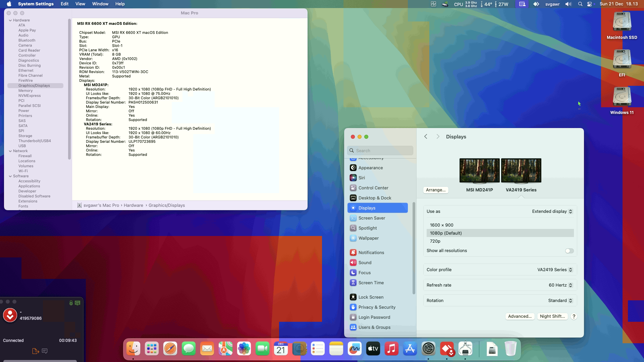
Task: Open chat icon in AnyDesk panel
Action: 45,351
